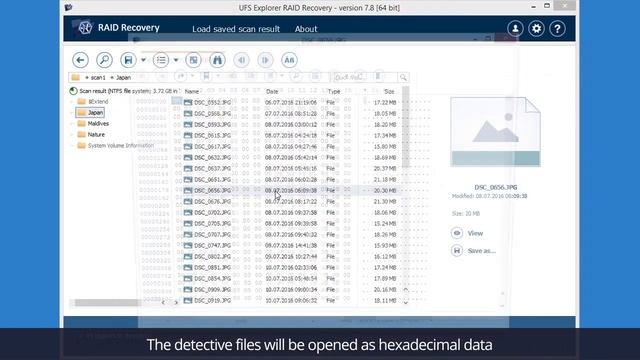Select file DSC_0802.JPG
This screenshot has height=360, width=640.
point(212,257)
